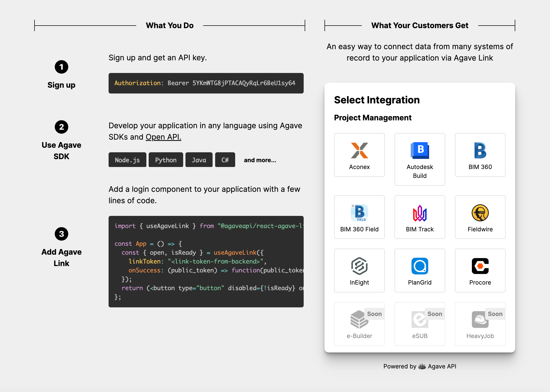The width and height of the screenshot is (550, 392).
Task: Click the Authorization Bearer token code block
Action: coord(206,83)
